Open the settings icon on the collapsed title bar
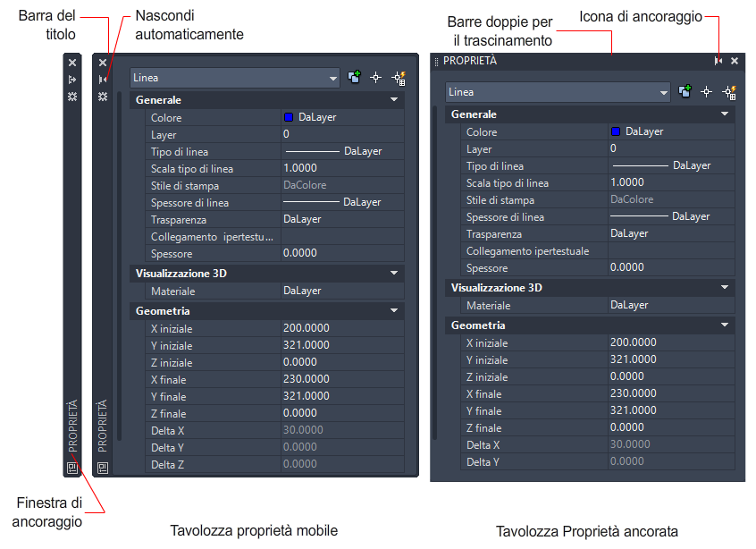756x549 pixels. 72,96
